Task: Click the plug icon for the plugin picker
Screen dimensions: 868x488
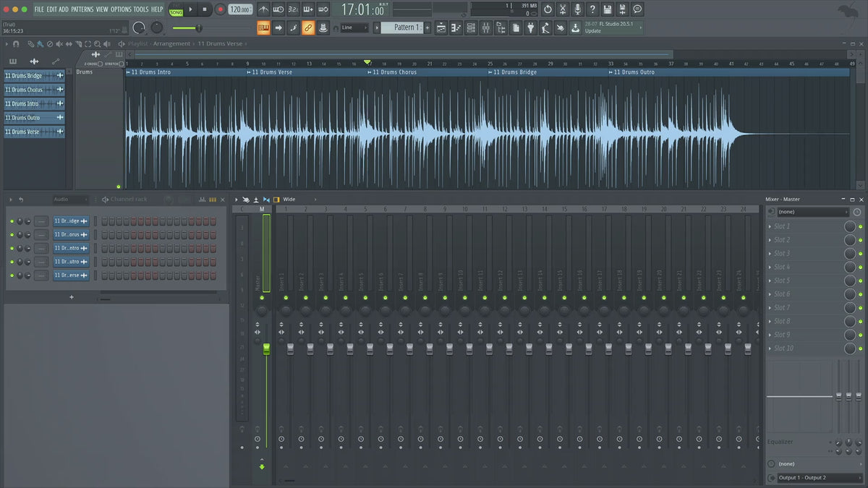Action: coord(530,27)
